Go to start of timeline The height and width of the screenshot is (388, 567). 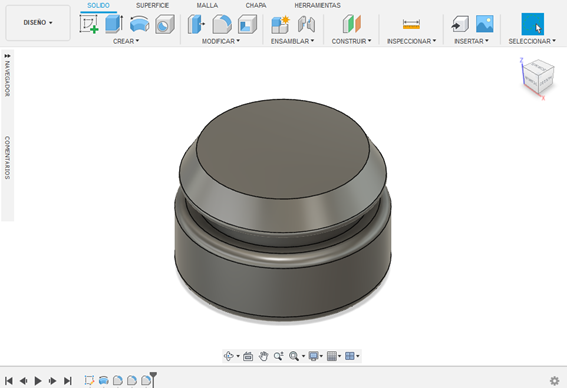pyautogui.click(x=9, y=380)
